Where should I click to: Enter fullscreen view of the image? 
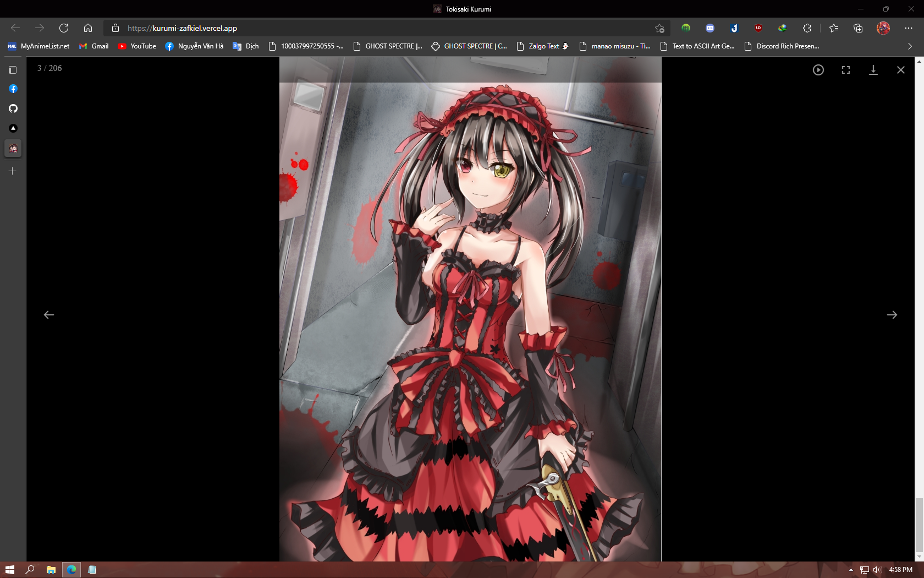pyautogui.click(x=845, y=69)
